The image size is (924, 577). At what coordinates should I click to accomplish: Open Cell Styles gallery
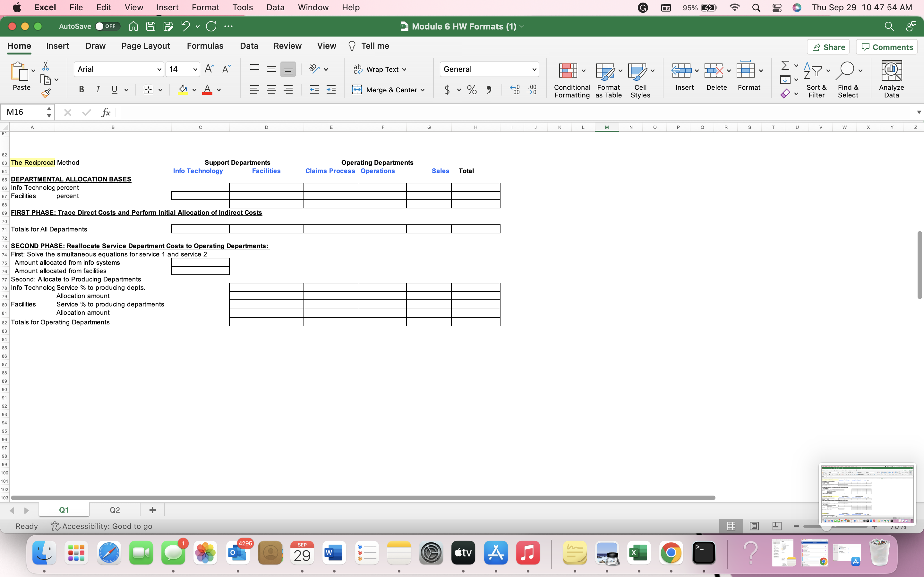point(640,78)
